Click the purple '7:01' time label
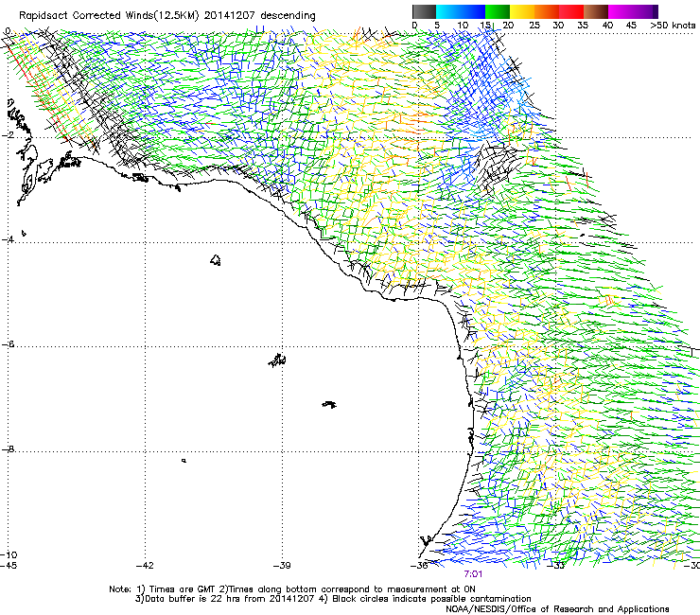The image size is (700, 615). (473, 574)
